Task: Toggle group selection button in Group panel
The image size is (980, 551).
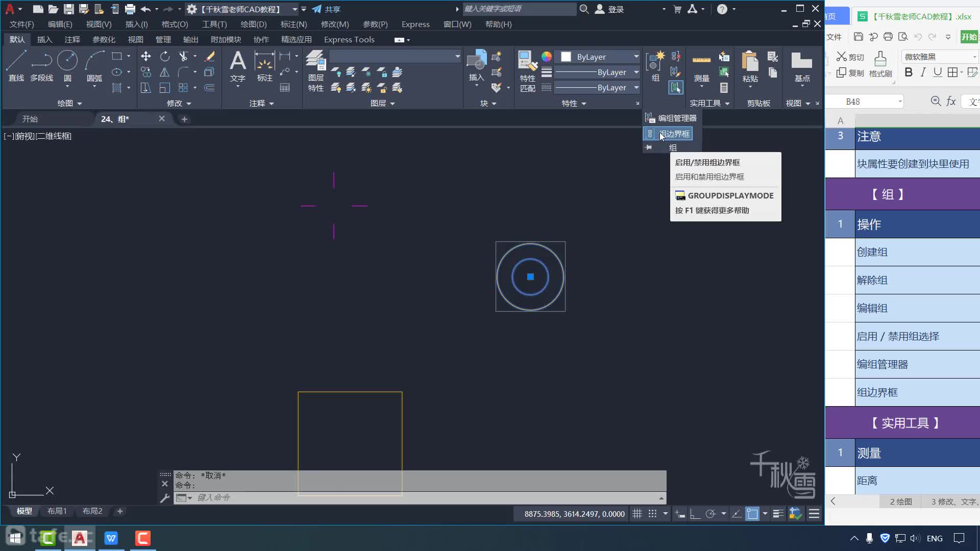Action: pos(676,88)
